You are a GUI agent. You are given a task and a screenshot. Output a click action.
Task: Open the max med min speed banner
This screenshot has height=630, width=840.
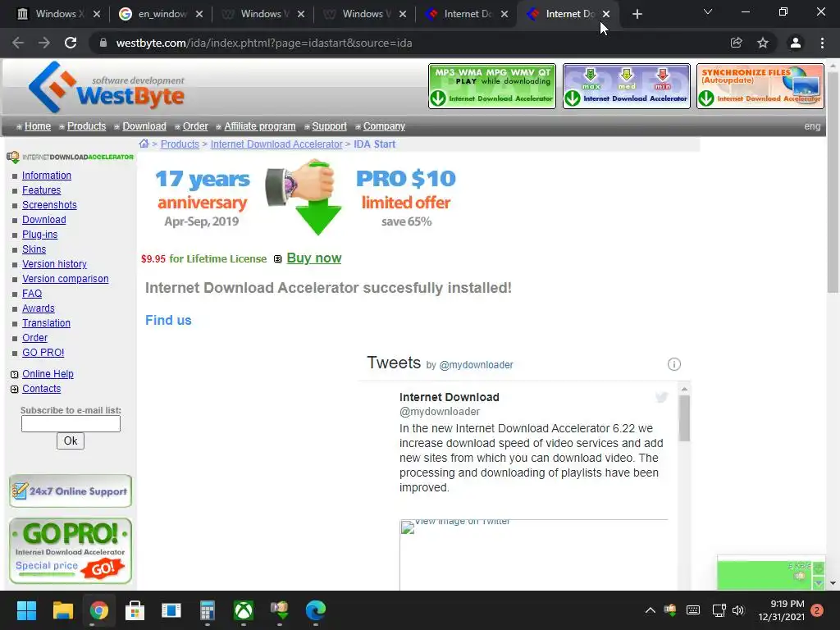tap(626, 86)
